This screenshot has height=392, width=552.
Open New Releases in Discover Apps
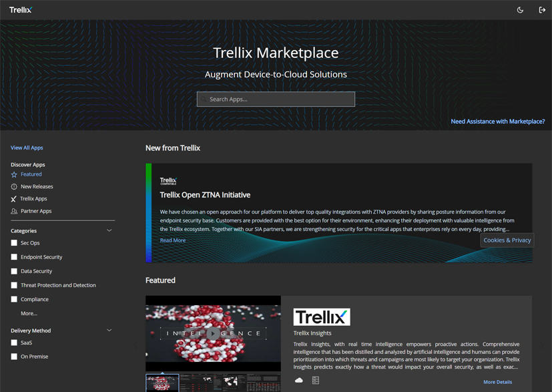tap(37, 187)
